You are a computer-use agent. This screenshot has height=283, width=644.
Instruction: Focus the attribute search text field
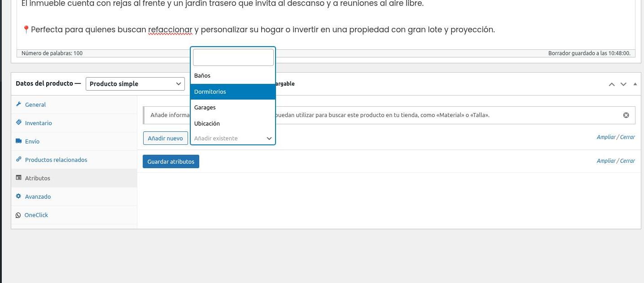233,57
